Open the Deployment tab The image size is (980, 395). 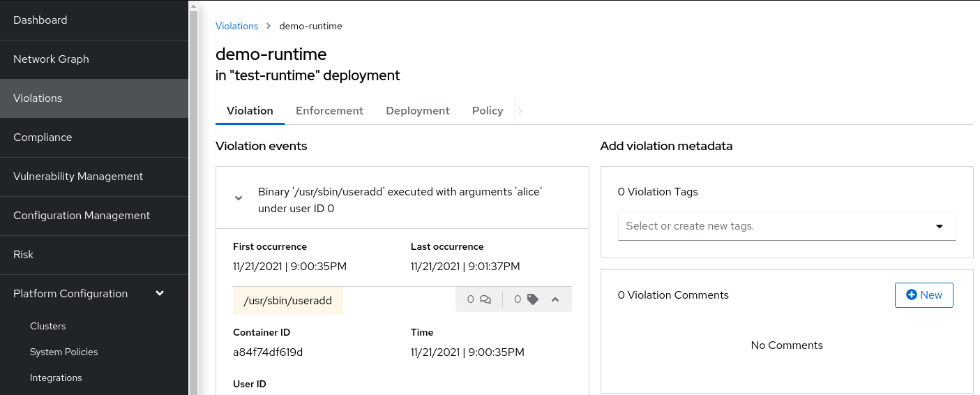[417, 110]
